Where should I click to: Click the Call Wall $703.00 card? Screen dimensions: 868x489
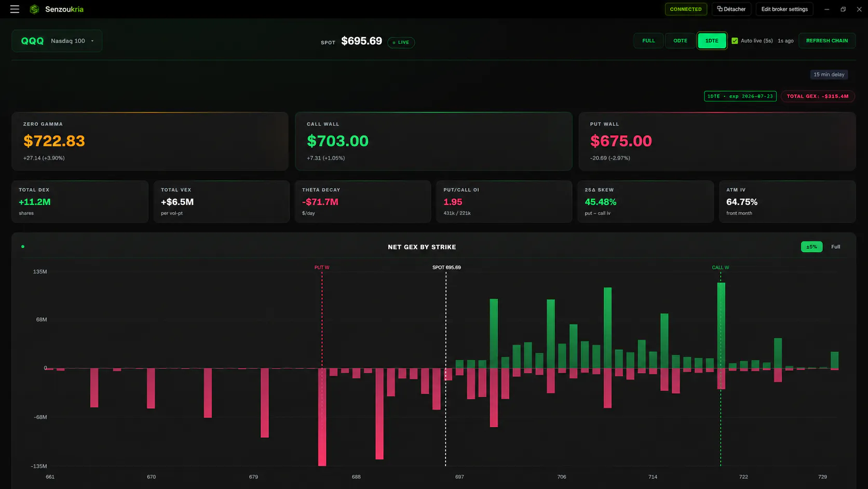(x=433, y=141)
